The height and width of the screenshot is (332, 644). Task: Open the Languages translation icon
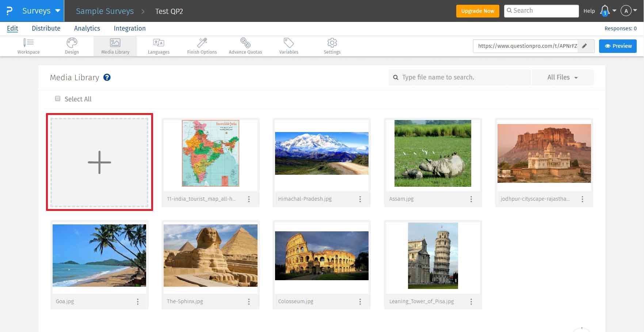pyautogui.click(x=159, y=43)
